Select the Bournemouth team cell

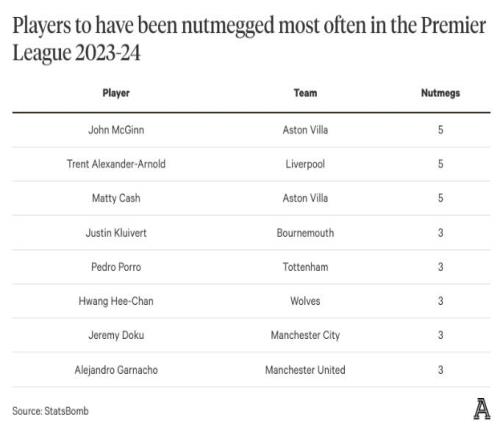(x=305, y=233)
